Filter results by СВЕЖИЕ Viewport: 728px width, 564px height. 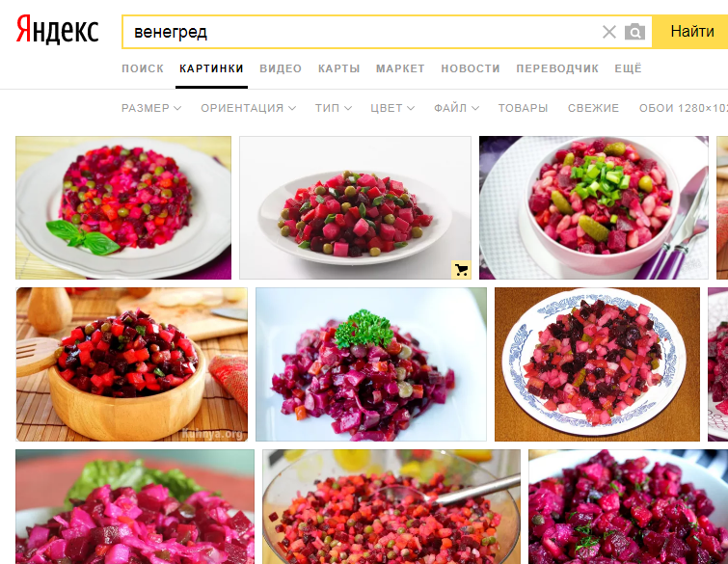pyautogui.click(x=593, y=108)
